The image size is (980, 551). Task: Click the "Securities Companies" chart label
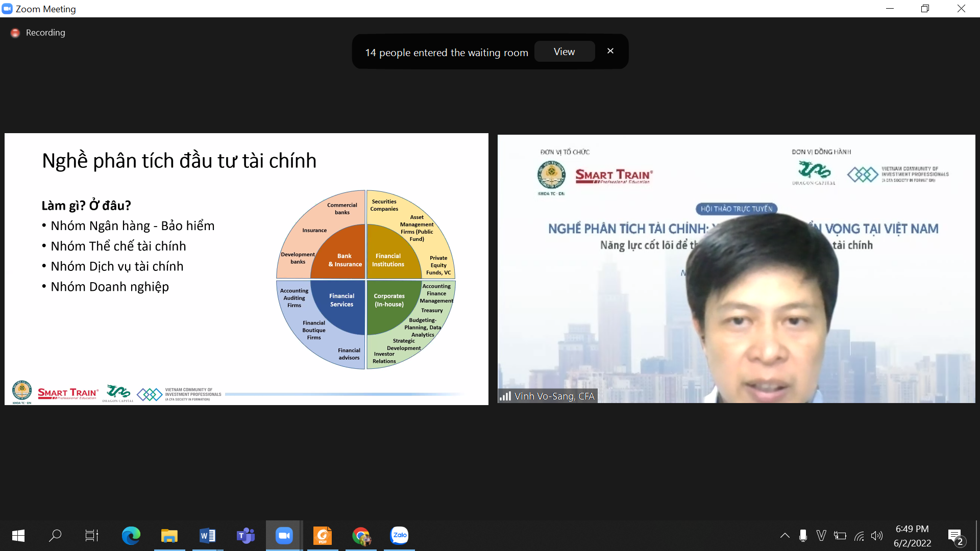point(384,205)
